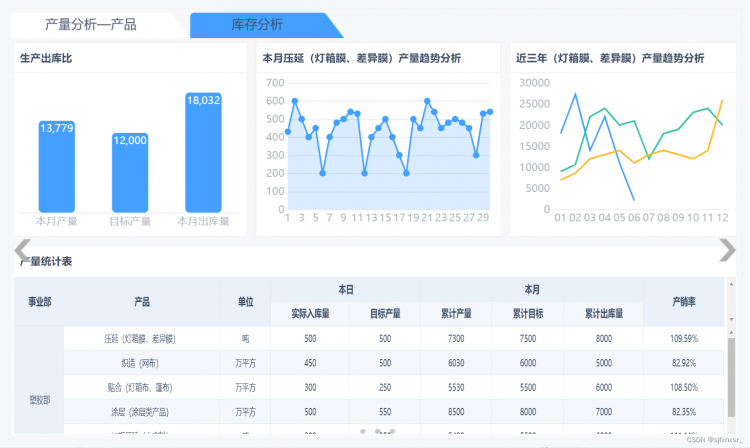The width and height of the screenshot is (750, 448).
Task: Click the table body vertical scrollbar thumb
Action: (731, 377)
